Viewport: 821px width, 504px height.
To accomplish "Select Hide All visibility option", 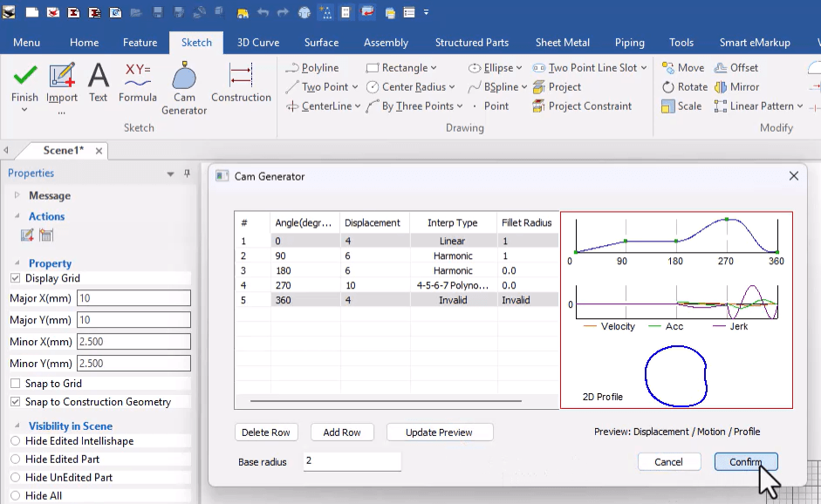I will tap(14, 494).
